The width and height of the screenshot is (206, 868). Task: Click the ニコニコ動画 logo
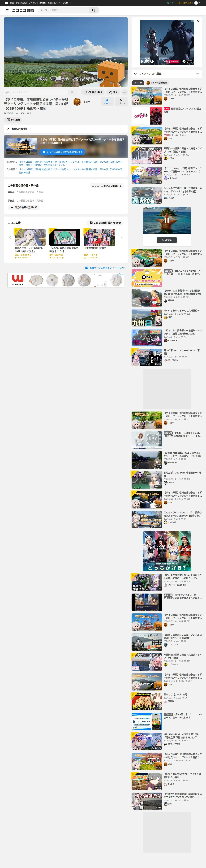(23, 10)
